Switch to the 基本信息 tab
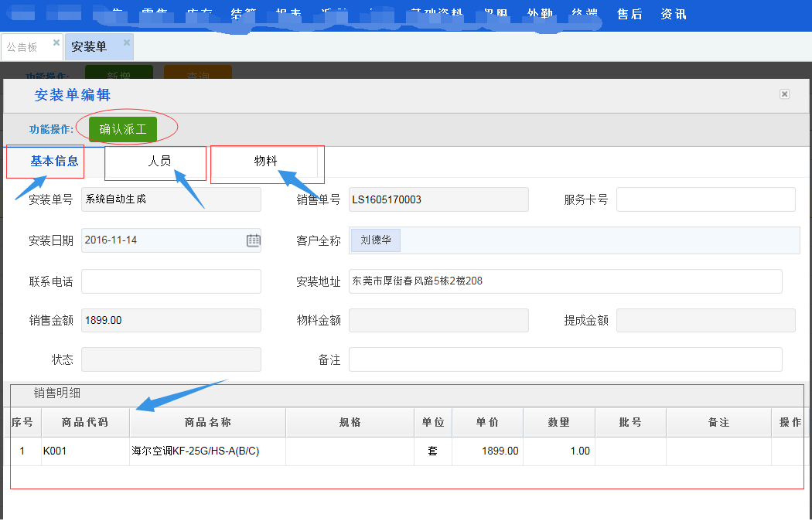Screen dimensions: 812x521 [54, 162]
